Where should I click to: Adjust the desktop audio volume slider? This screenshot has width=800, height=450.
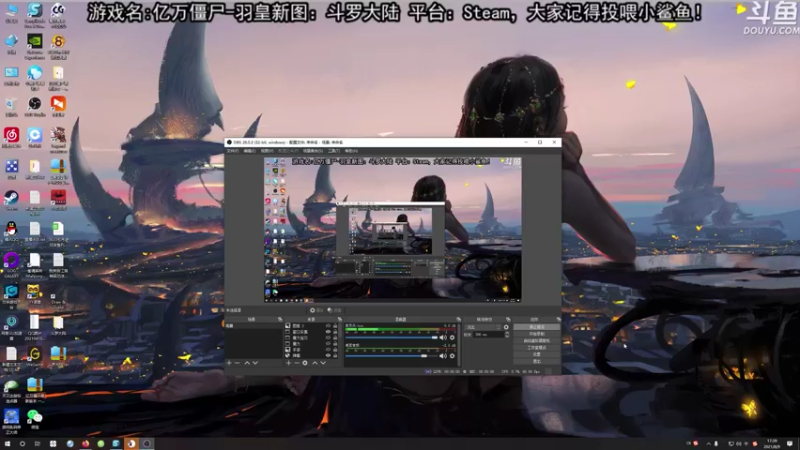[x=391, y=356]
